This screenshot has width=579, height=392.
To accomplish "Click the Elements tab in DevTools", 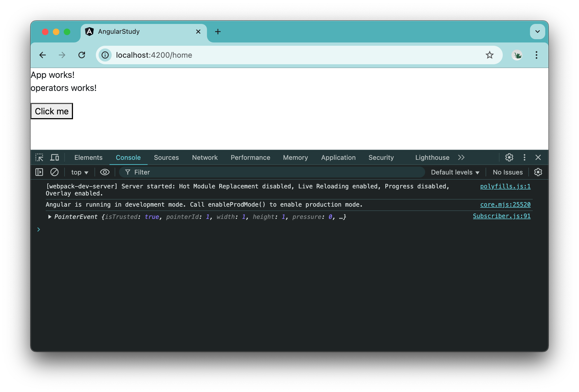I will (88, 157).
